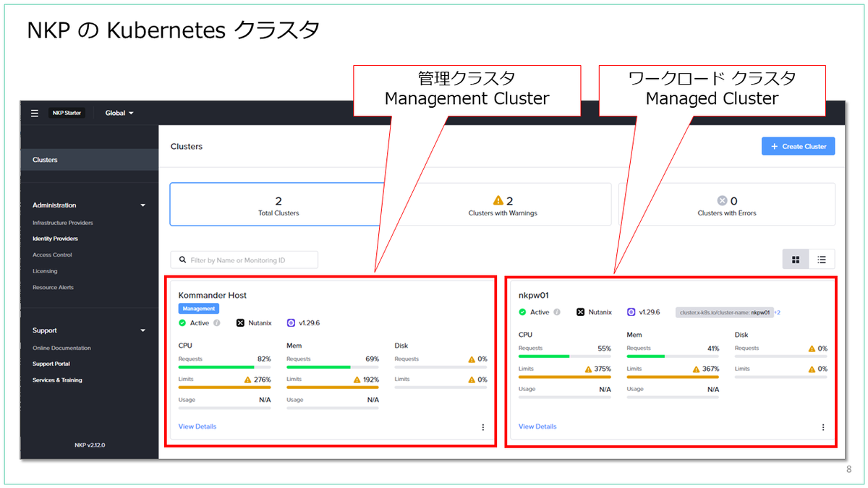Open Infrastructure Providers

[63, 223]
